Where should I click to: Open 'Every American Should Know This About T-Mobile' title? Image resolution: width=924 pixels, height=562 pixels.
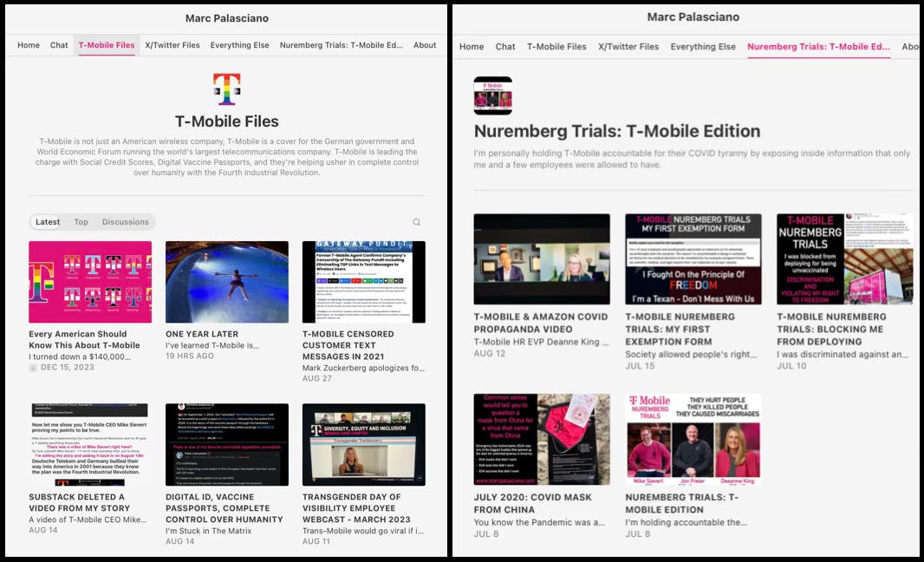pyautogui.click(x=84, y=340)
